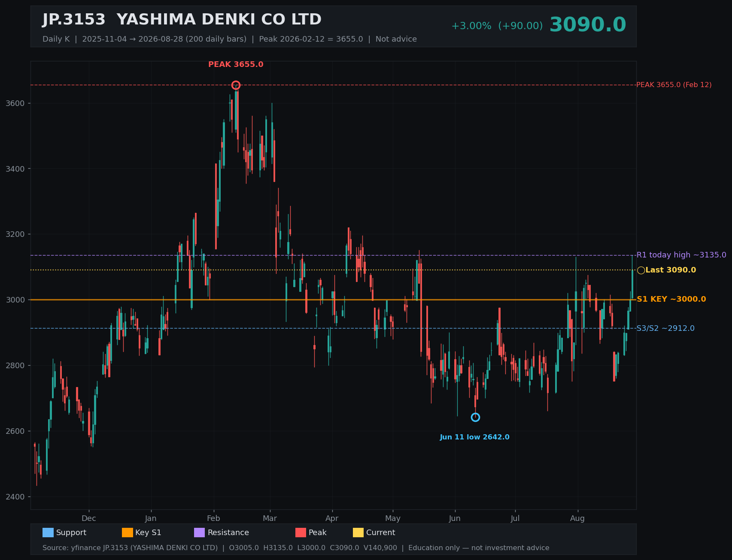Click the "Current" legend label
Screen dimensions: 732x560
[x=380, y=533]
